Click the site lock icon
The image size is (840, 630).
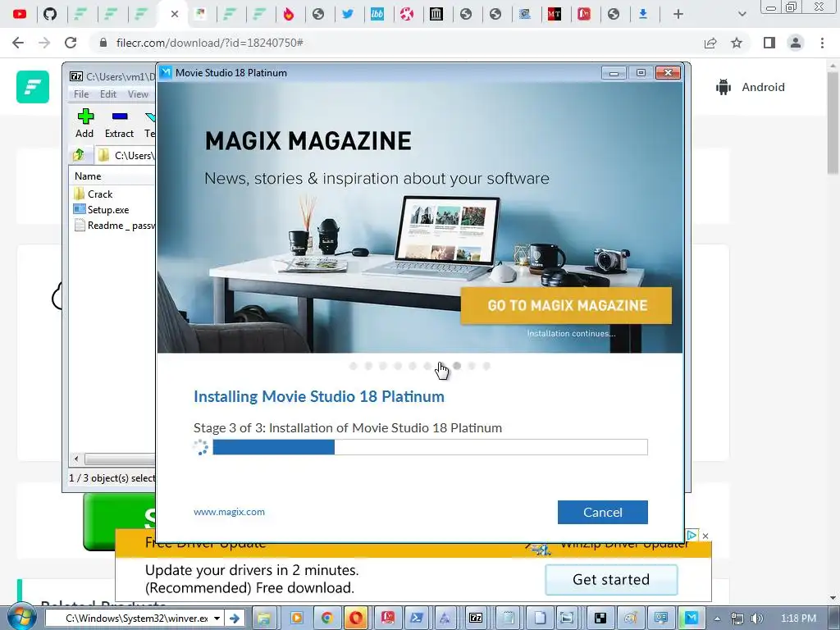point(103,43)
